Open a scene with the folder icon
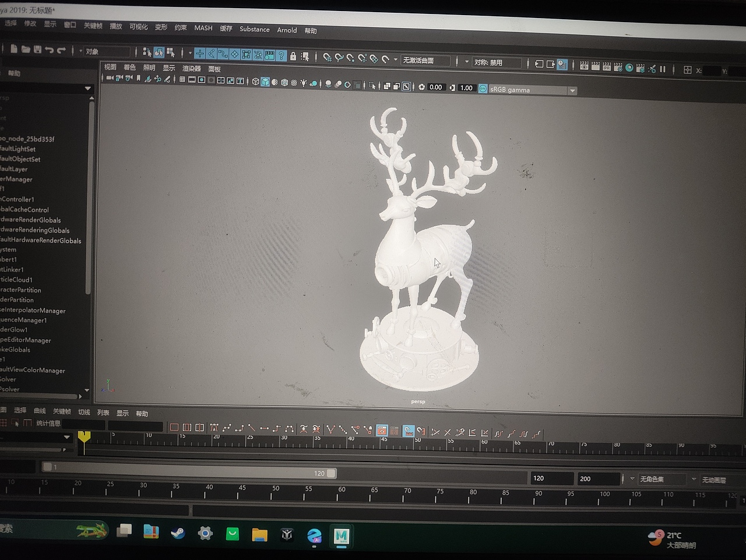The width and height of the screenshot is (746, 560). 26,50
